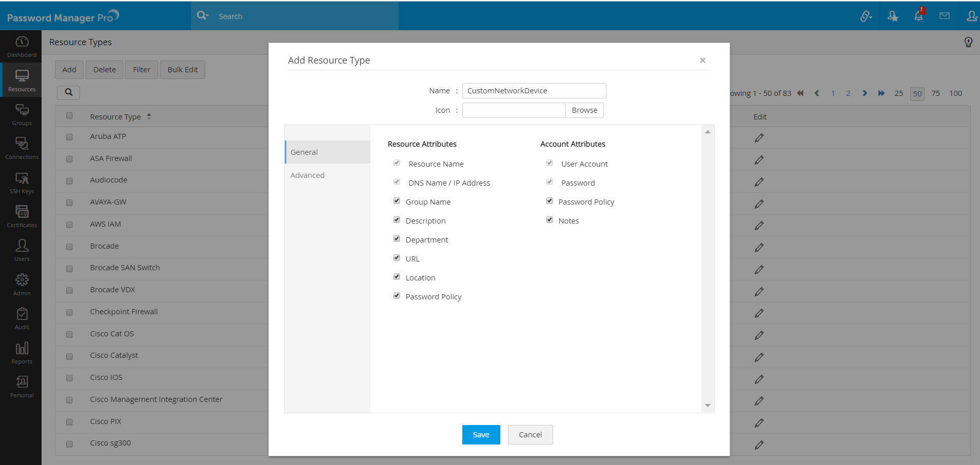980x465 pixels.
Task: Toggle the select-all checkbox in table header
Action: point(69,116)
